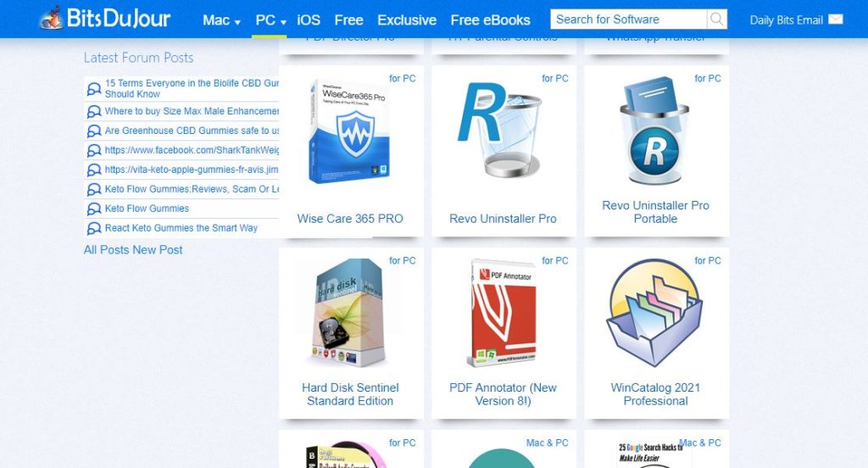
Task: Open the Wise Care 365 PRO title link
Action: coord(350,219)
